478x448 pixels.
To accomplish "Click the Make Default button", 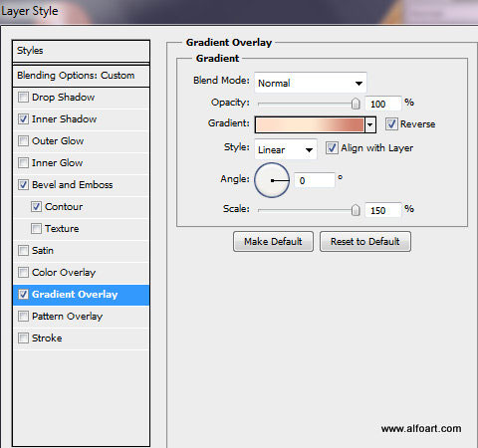I will [273, 242].
